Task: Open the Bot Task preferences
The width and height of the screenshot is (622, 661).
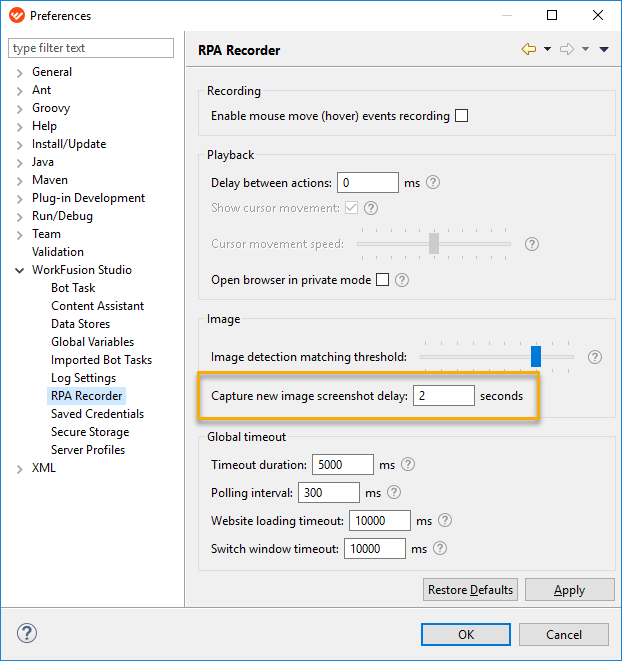Action: click(x=73, y=288)
